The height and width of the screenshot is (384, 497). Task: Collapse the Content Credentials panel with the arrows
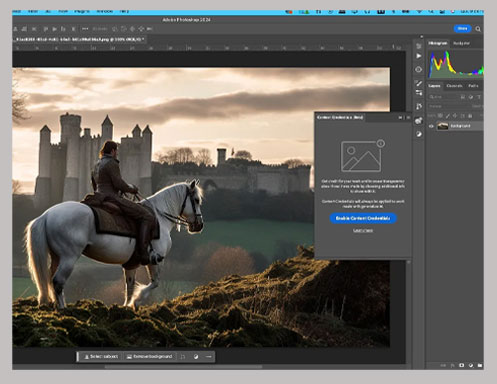coord(400,117)
